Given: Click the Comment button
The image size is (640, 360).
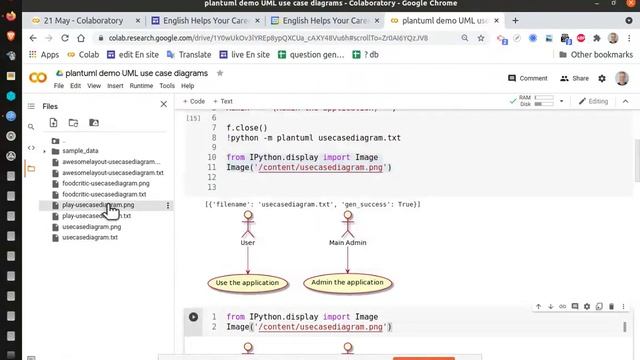Looking at the screenshot, I should 528,78.
